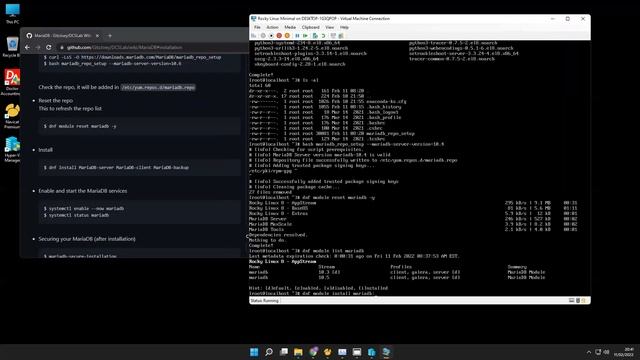Click the 'systemctl status mariadb' line
Viewport: 640px width, 360px height.
(x=76, y=215)
